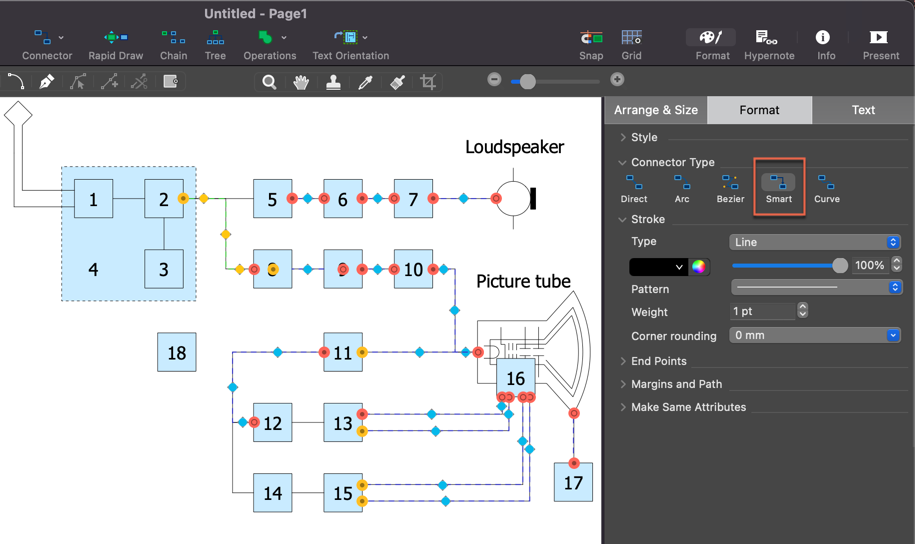
Task: Select the format paintbrush tool
Action: point(397,82)
